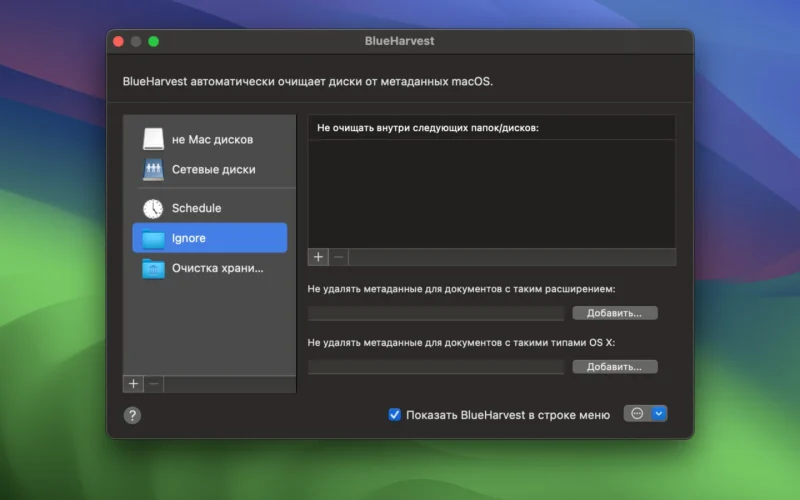
Task: Select the Ignore label
Action: pos(189,238)
